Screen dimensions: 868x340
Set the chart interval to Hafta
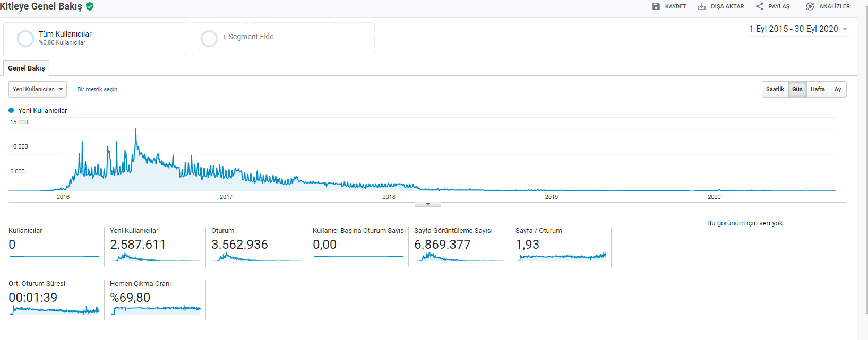(x=818, y=89)
